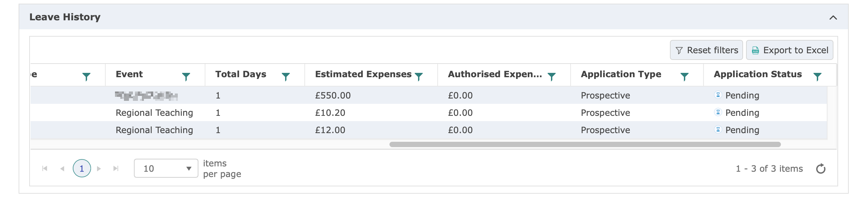Open the Total Days column filter

285,77
